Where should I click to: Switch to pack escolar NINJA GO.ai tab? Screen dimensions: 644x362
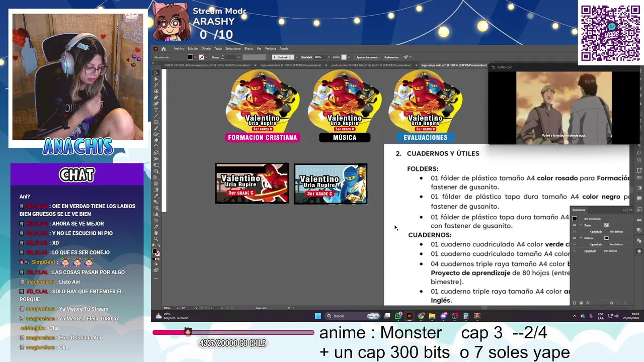(x=371, y=65)
